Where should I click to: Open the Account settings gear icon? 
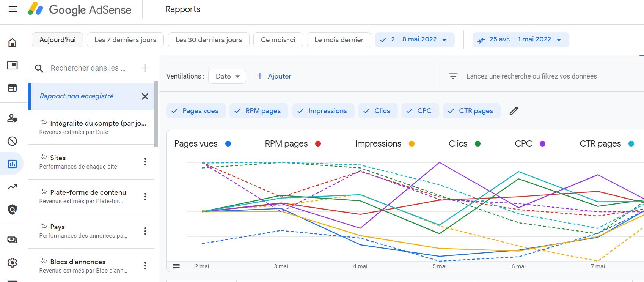coord(13,262)
